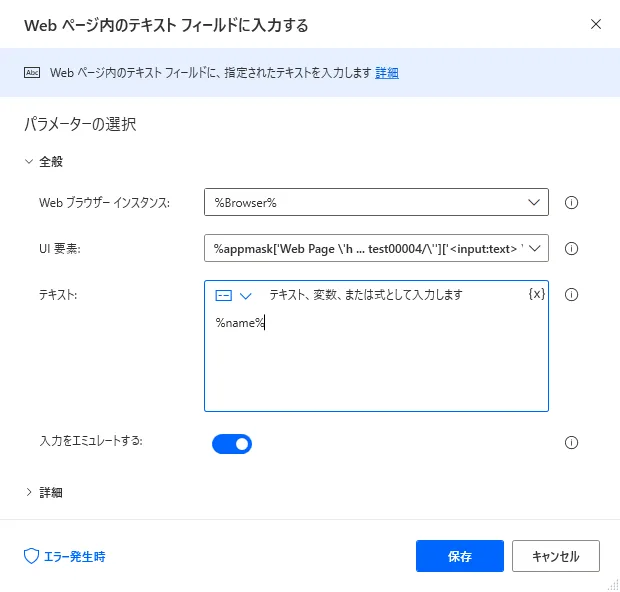620x592 pixels.
Task: Click info icon beside UI 要素 field
Action: pyautogui.click(x=573, y=248)
